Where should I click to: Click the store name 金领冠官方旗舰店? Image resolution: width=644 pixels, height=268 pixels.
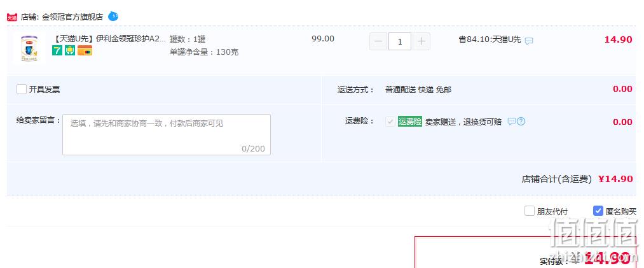pos(72,17)
